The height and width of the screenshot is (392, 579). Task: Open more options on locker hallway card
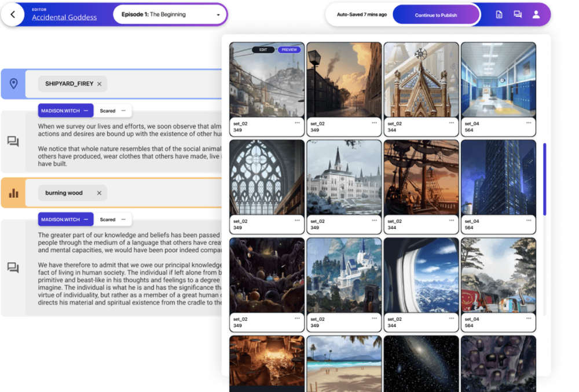529,123
